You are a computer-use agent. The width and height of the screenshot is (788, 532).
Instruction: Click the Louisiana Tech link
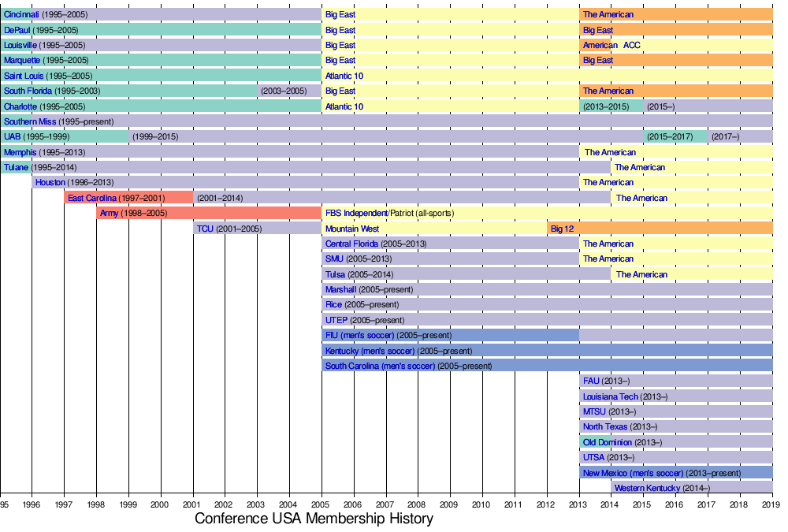pyautogui.click(x=611, y=396)
